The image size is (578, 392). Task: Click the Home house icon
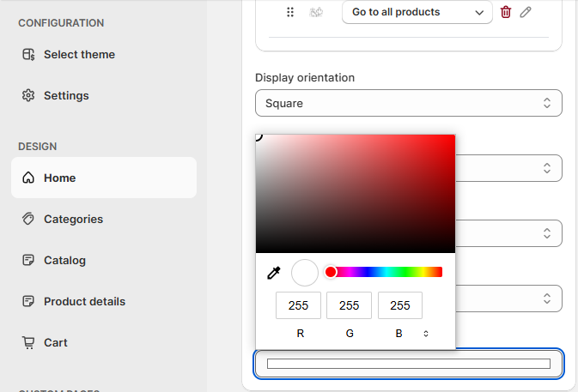pyautogui.click(x=28, y=178)
